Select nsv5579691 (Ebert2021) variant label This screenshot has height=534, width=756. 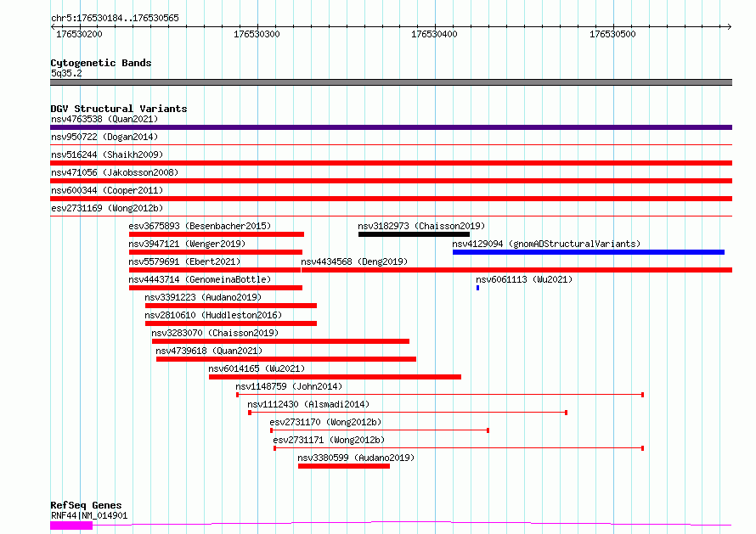[x=184, y=261]
